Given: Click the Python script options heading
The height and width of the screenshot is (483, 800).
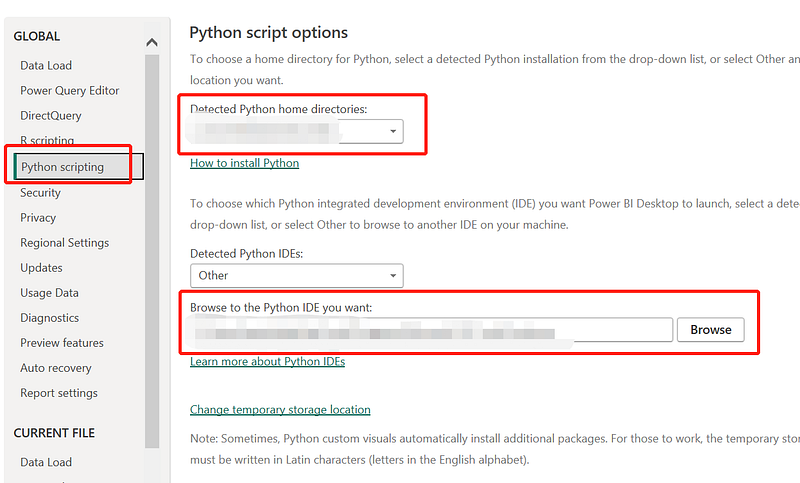Looking at the screenshot, I should [x=268, y=32].
